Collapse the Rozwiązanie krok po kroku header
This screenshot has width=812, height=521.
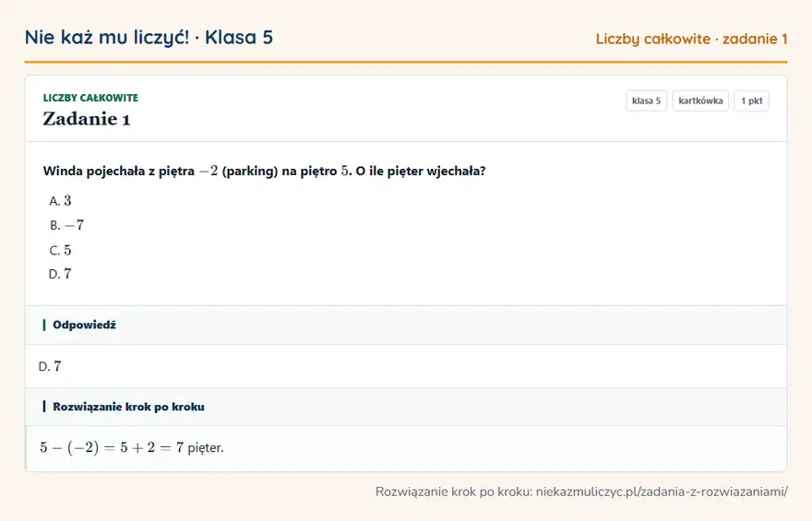point(406,407)
